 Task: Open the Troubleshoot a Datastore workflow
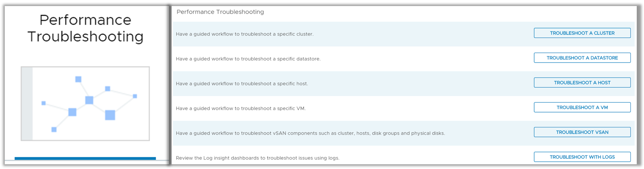pos(582,58)
